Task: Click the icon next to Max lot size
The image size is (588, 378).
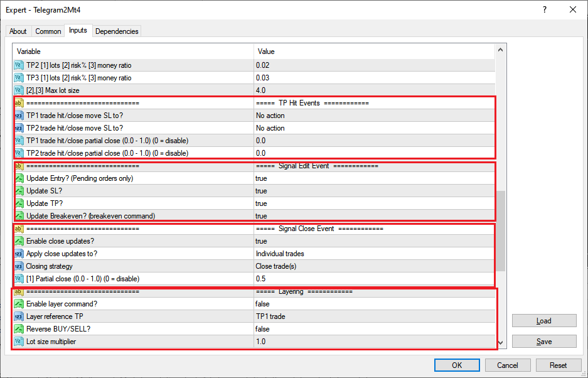Action: point(19,90)
